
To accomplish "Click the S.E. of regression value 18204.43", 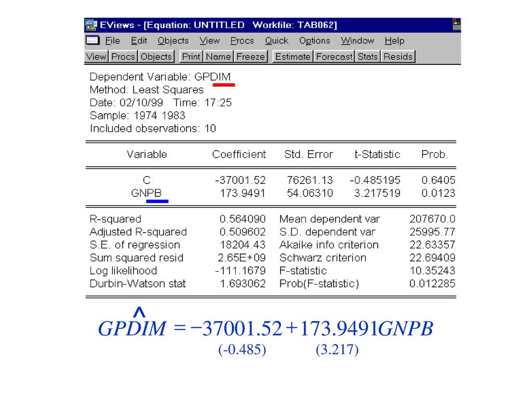I will coord(243,245).
